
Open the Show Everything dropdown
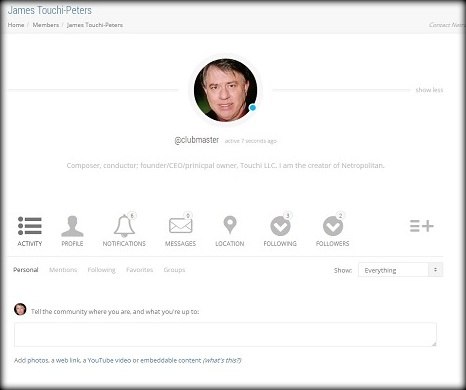[400, 270]
